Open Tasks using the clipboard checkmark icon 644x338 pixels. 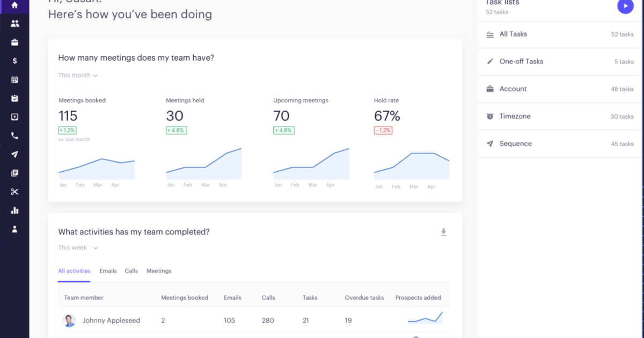click(x=14, y=98)
